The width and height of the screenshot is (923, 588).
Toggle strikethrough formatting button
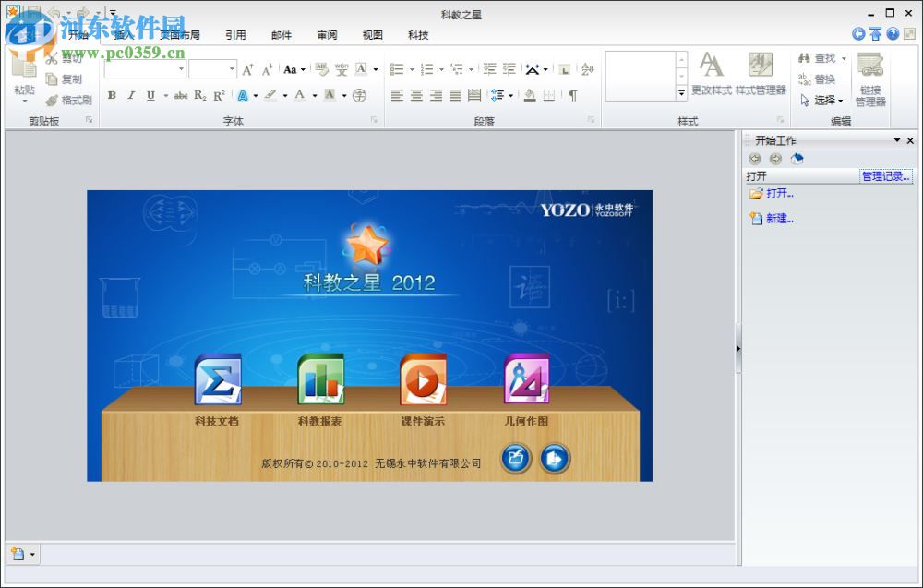coord(181,95)
